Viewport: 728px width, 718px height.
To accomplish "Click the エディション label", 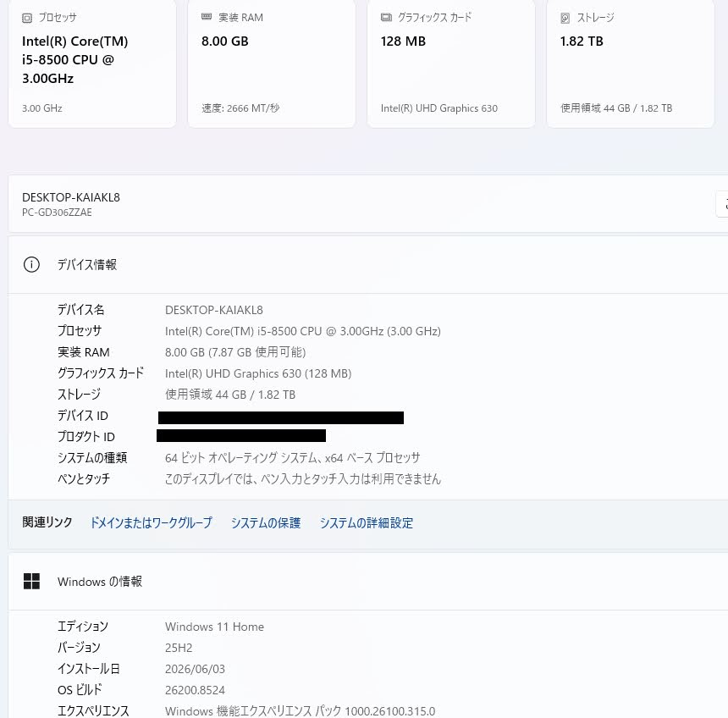I will coord(83,627).
